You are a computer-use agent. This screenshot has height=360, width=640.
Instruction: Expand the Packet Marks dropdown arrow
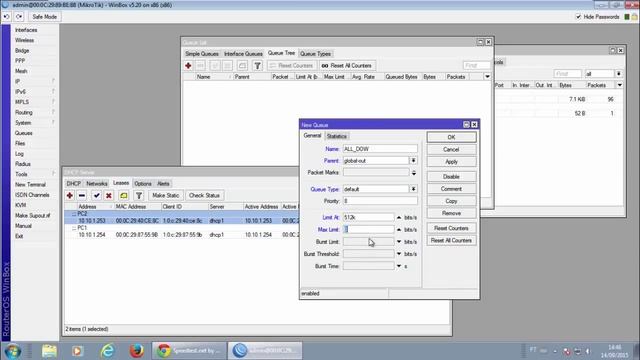pyautogui.click(x=413, y=173)
